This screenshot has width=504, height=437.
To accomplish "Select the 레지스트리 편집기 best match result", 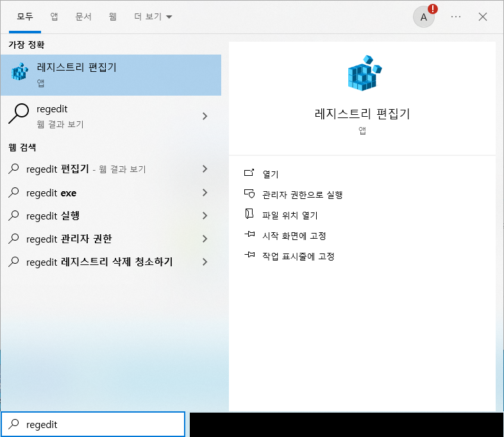I will tap(111, 75).
